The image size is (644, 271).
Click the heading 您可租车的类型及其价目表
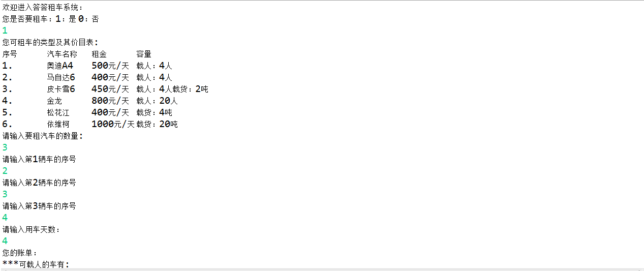[x=50, y=42]
